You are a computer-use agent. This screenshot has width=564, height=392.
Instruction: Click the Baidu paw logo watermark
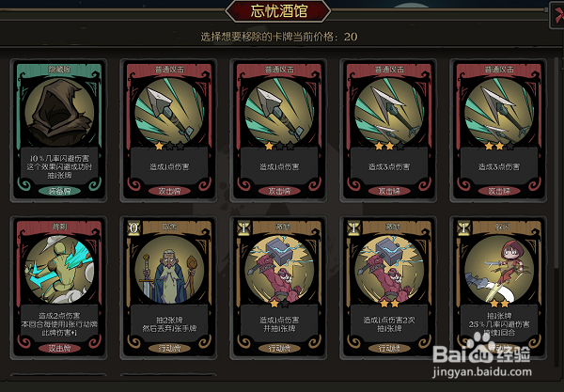(479, 347)
